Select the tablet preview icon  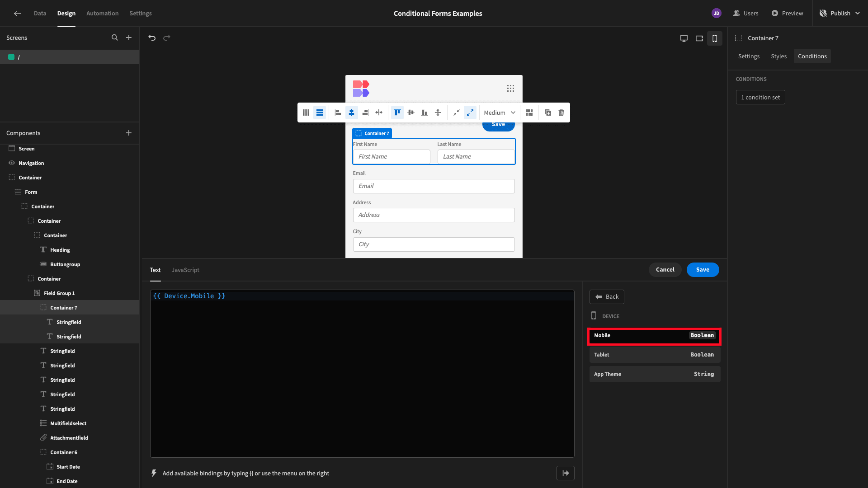(699, 38)
